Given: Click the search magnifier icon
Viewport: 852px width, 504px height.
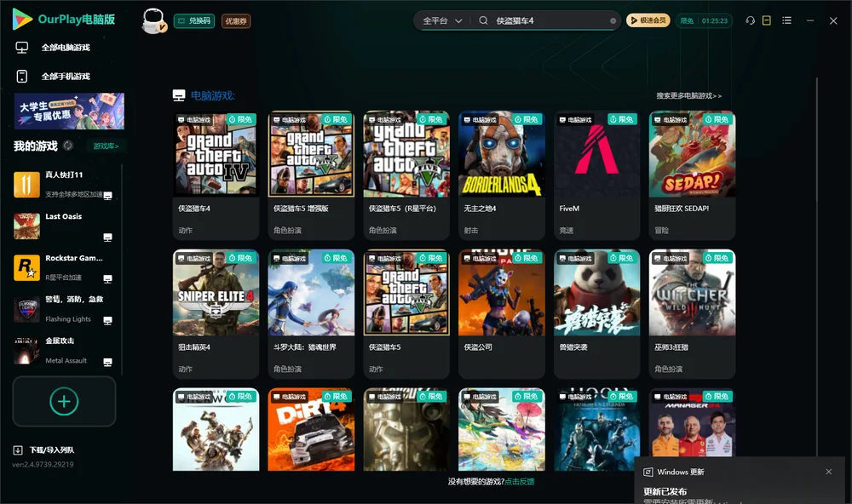Looking at the screenshot, I should click(x=483, y=20).
